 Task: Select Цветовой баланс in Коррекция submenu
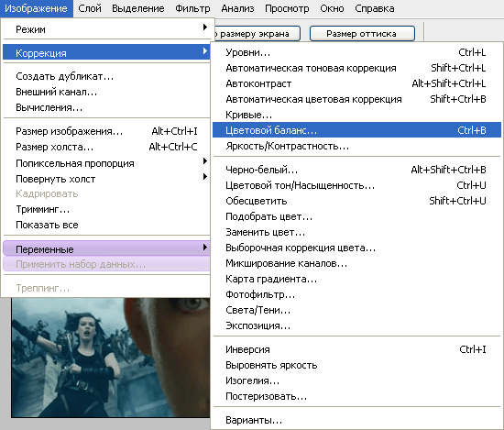(356, 130)
